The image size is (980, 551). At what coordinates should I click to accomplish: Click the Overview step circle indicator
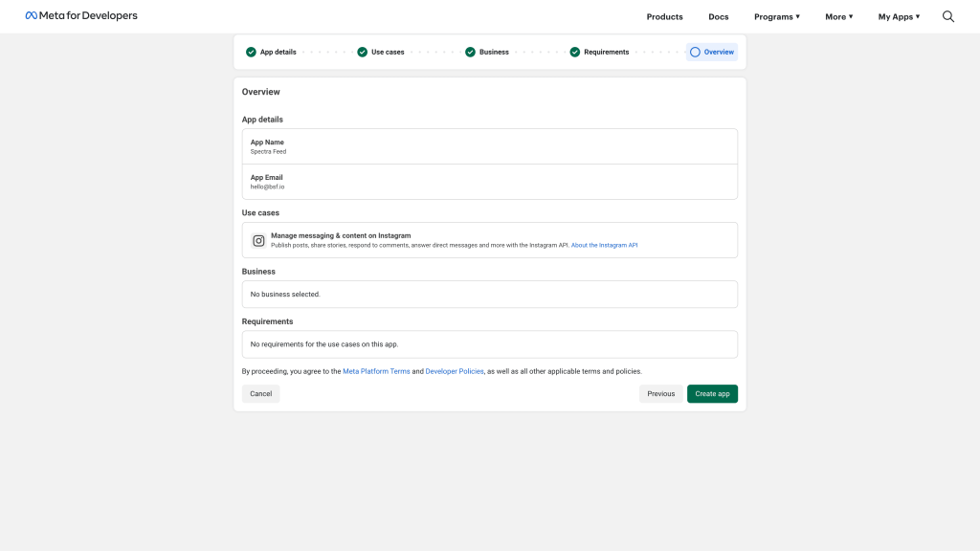point(695,52)
